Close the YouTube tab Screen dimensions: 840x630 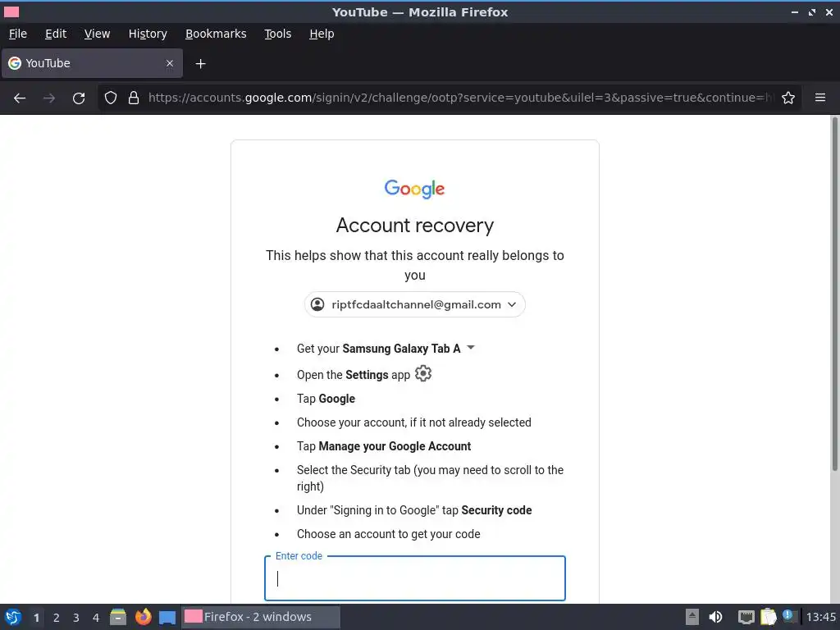(x=170, y=63)
